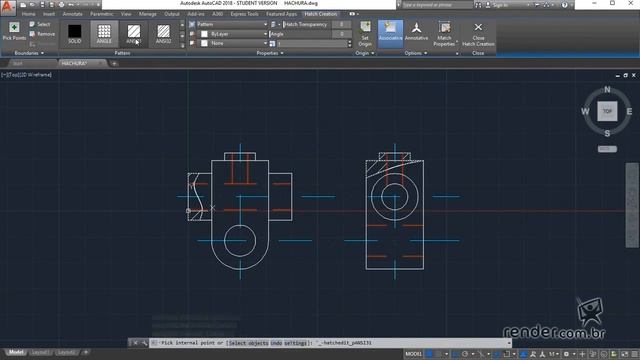Viewport: 640px width, 360px height.
Task: Switch to the Layout1 tab
Action: pos(40,352)
